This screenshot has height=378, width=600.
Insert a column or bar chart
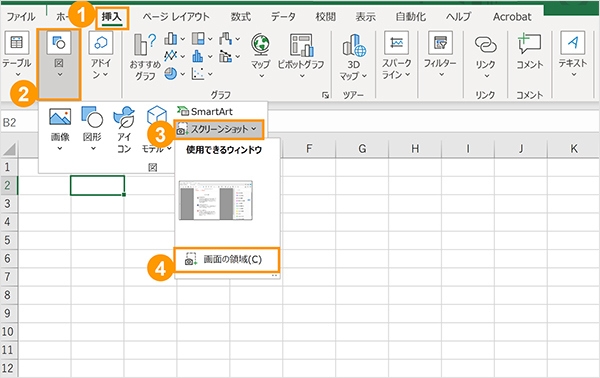tap(171, 39)
